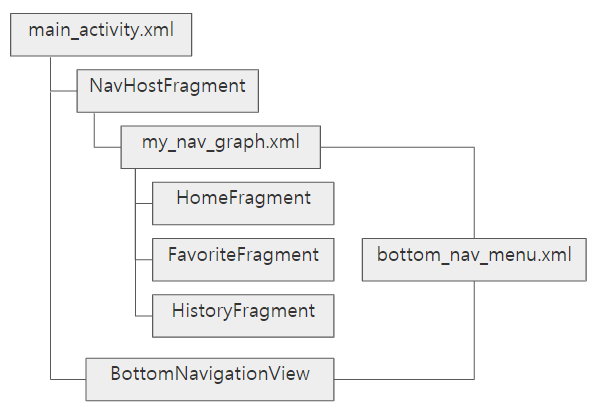This screenshot has width=597, height=414.
Task: Click the horizontal connector entering my_nav_graph.xml
Action: pos(108,147)
